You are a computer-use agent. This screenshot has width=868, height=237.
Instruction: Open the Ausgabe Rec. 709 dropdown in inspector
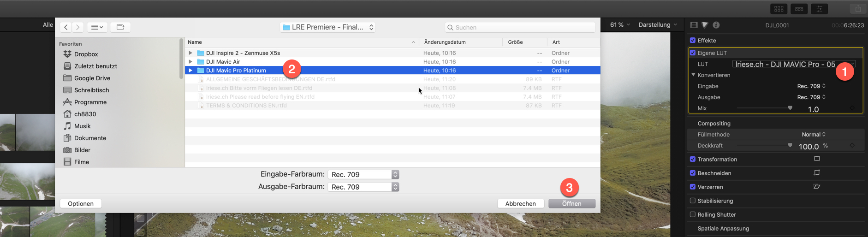[811, 97]
